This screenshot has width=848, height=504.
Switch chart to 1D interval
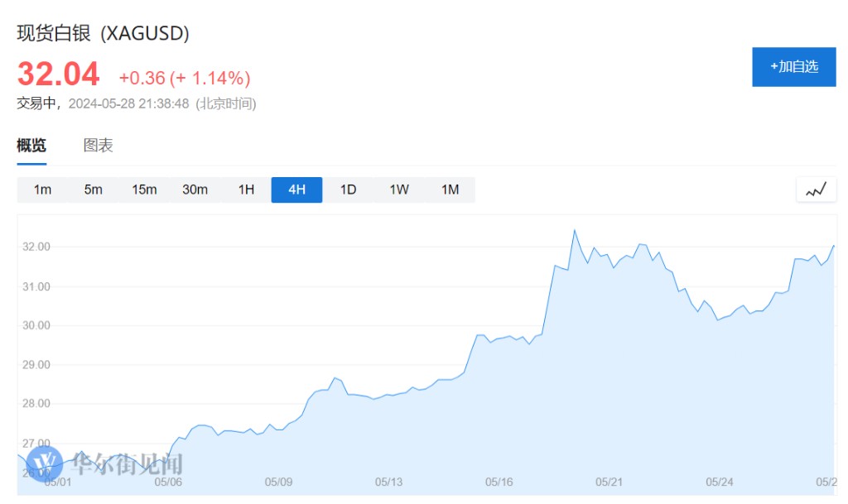click(x=348, y=190)
